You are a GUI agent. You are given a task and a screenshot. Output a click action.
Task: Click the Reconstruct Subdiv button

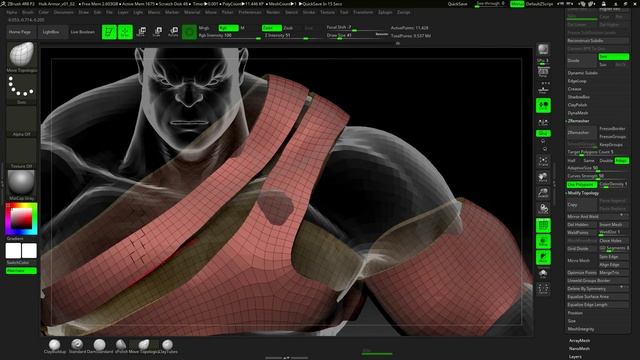(598, 40)
